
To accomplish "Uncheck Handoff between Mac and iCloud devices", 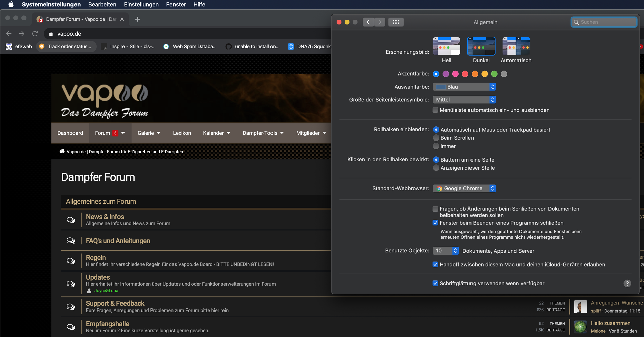I will click(x=435, y=264).
